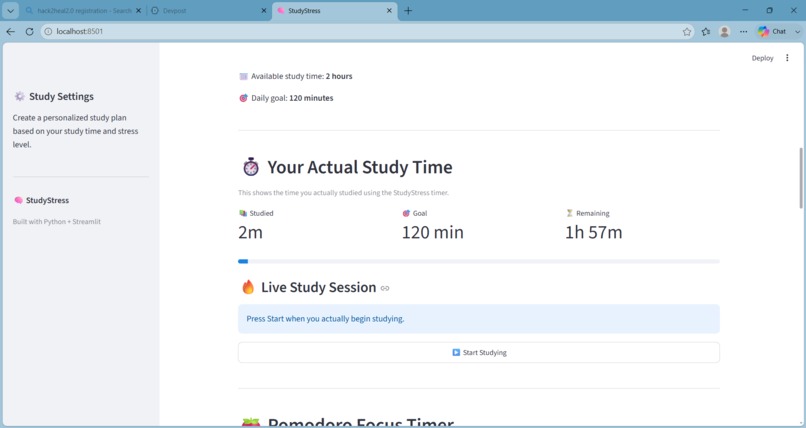Click the calendar icon beside Available study time
806x428 pixels.
[244, 77]
